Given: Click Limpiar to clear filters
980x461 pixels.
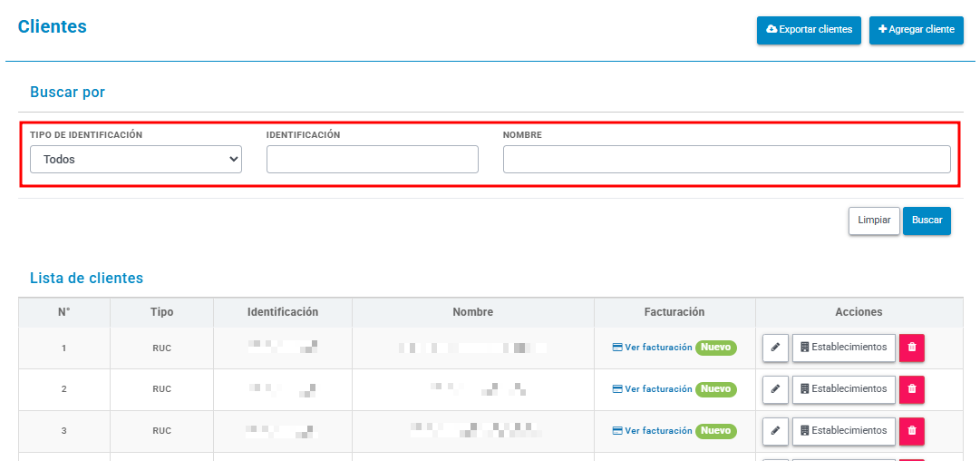Looking at the screenshot, I should [874, 221].
